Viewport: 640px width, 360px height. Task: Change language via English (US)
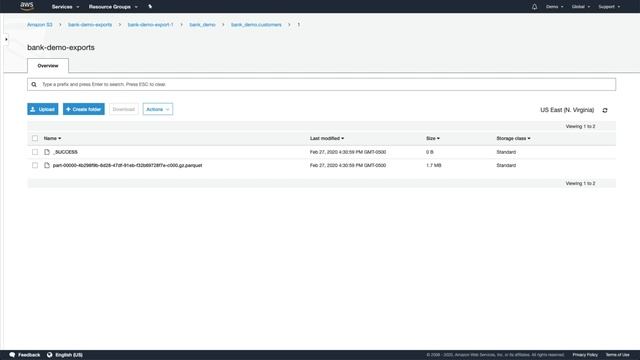coord(69,355)
